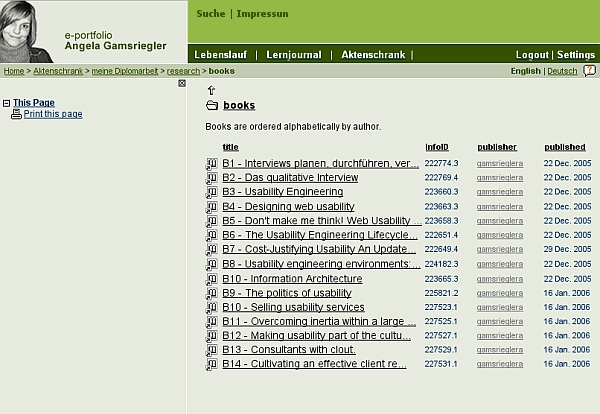Click the up arrow to parent folder
The width and height of the screenshot is (600, 414).
click(211, 90)
